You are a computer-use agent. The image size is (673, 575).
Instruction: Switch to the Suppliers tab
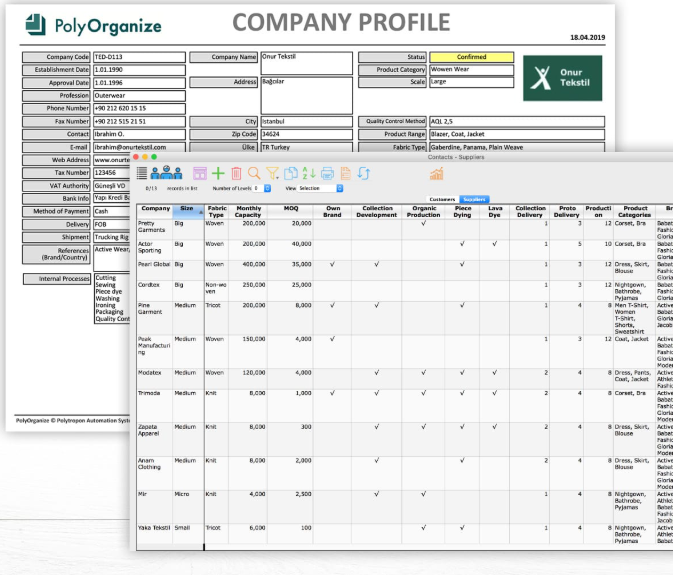pyautogui.click(x=474, y=199)
